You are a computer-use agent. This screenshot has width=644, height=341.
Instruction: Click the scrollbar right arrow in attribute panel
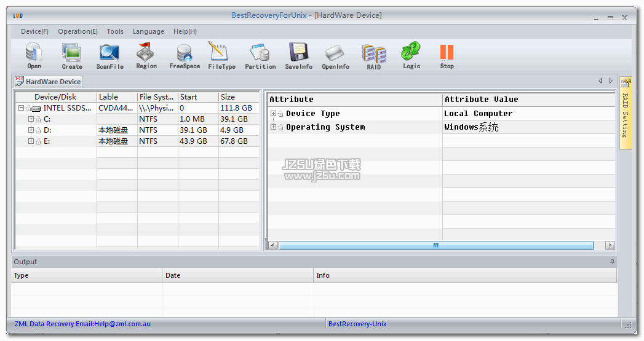[x=610, y=245]
